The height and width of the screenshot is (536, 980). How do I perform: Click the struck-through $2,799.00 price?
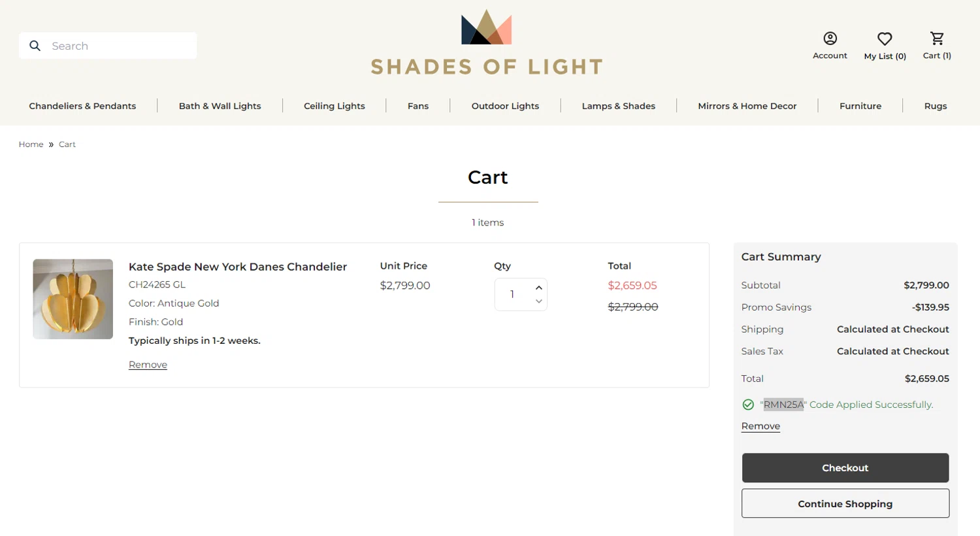[x=633, y=307]
